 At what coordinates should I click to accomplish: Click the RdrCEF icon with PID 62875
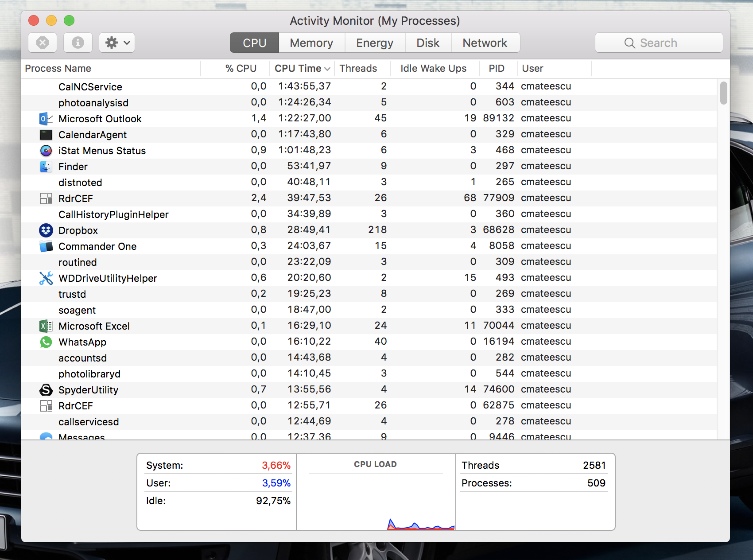(x=46, y=406)
